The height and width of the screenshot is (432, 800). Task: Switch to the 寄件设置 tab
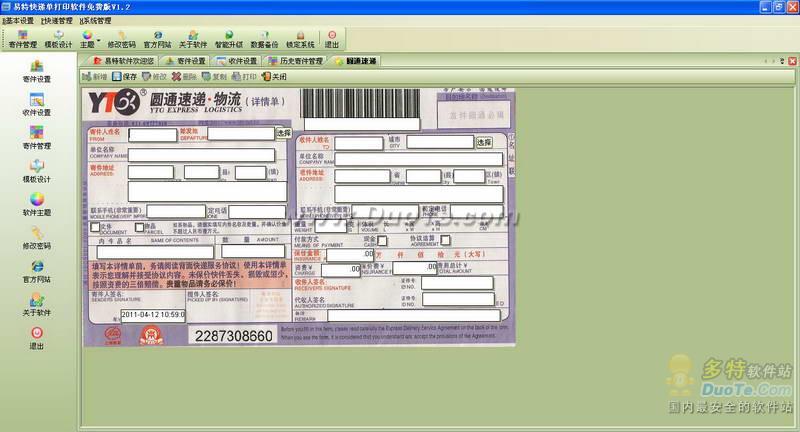[186, 61]
